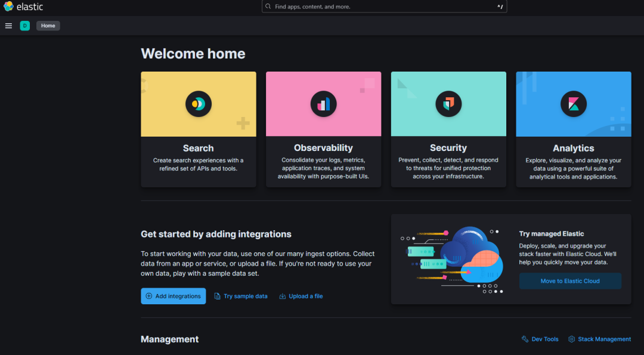Click the Add integrations button

(x=174, y=296)
